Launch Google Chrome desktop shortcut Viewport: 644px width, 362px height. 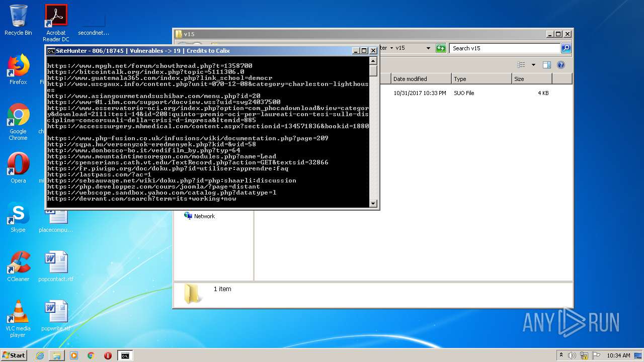pyautogui.click(x=18, y=122)
